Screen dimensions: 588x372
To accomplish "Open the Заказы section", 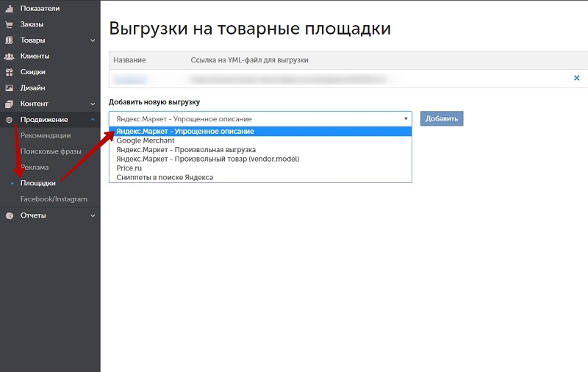I will click(32, 24).
